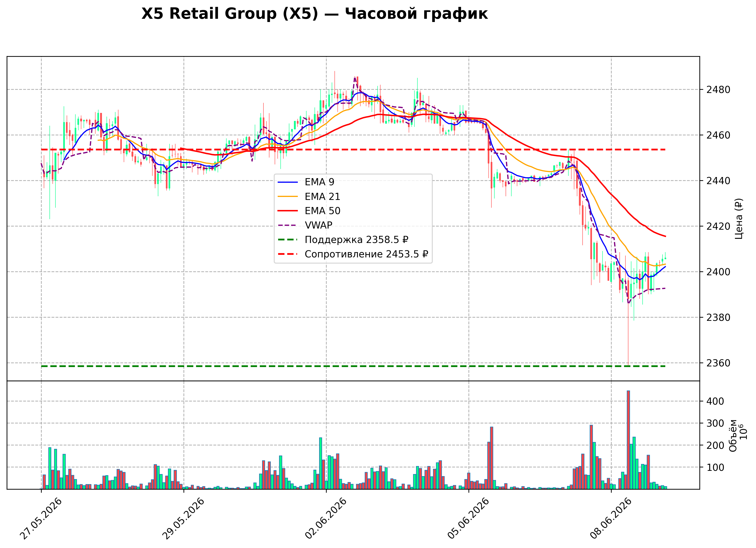756x548 pixels.
Task: Click the orange EMA 21 line sample in legend
Action: coord(287,196)
